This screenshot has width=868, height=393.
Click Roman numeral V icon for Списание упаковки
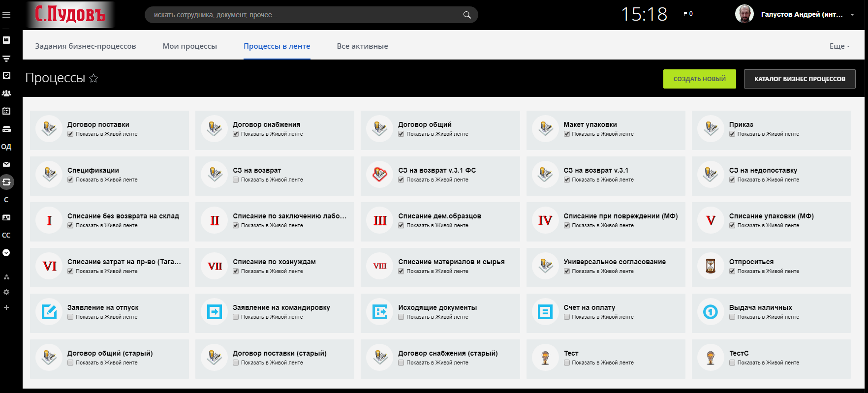[710, 220]
